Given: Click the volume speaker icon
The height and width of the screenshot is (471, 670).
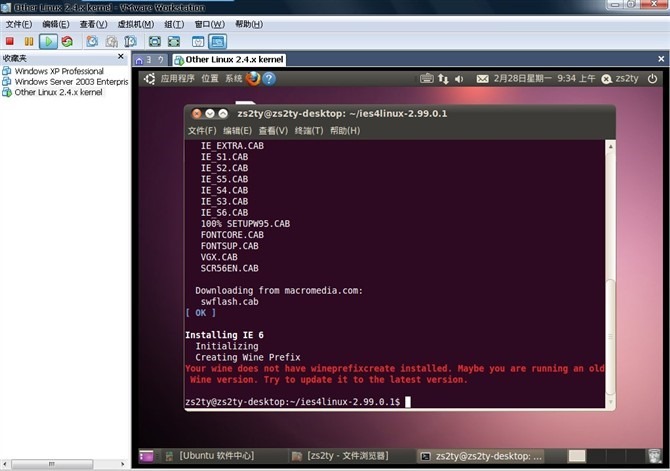Looking at the screenshot, I should [x=459, y=79].
